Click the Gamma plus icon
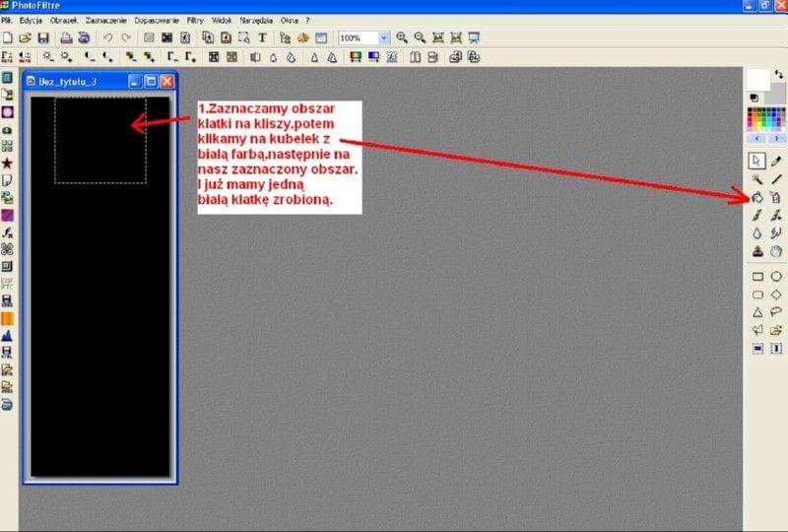The image size is (788, 532). tap(190, 57)
